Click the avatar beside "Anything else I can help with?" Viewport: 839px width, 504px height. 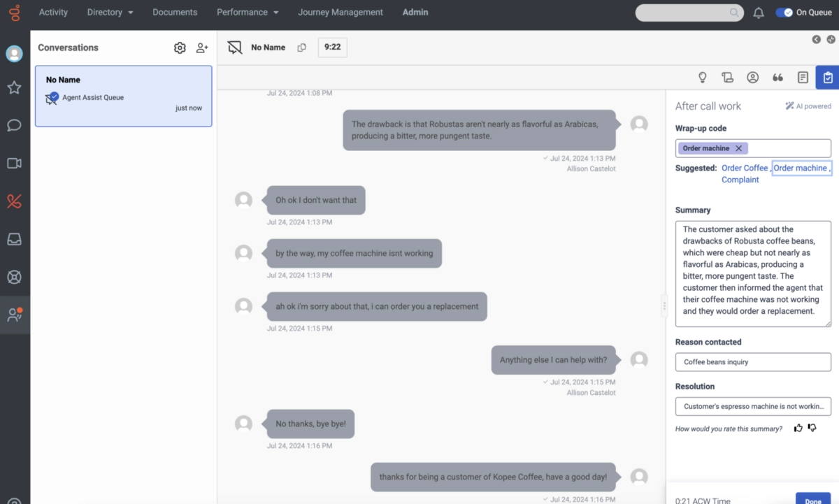pyautogui.click(x=639, y=360)
